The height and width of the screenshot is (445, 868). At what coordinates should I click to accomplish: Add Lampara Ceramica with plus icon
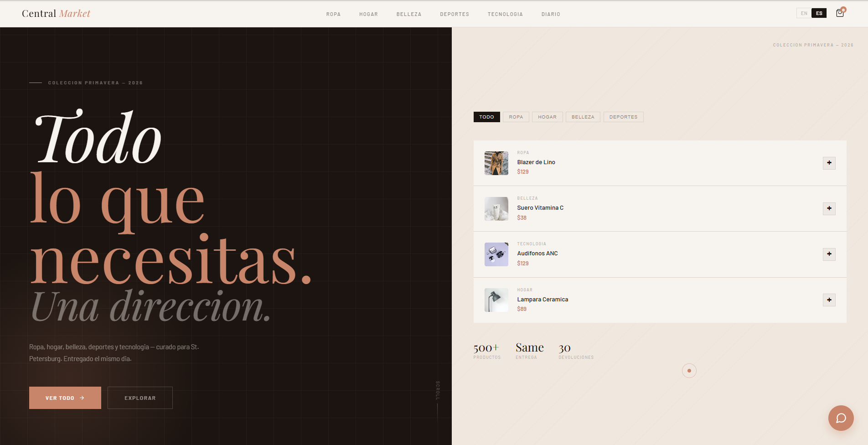829,300
